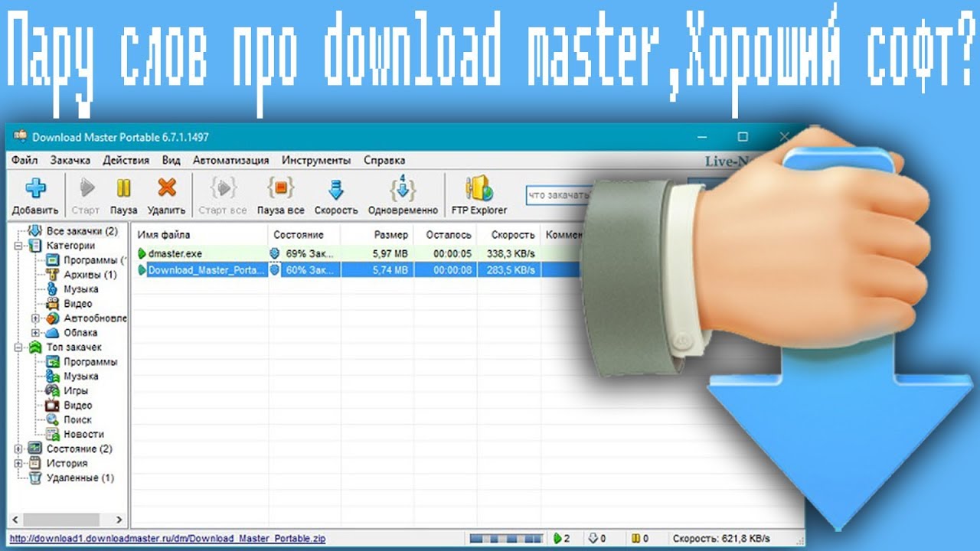
Task: Click the Музыка icon under Топ закачек
Action: click(52, 377)
